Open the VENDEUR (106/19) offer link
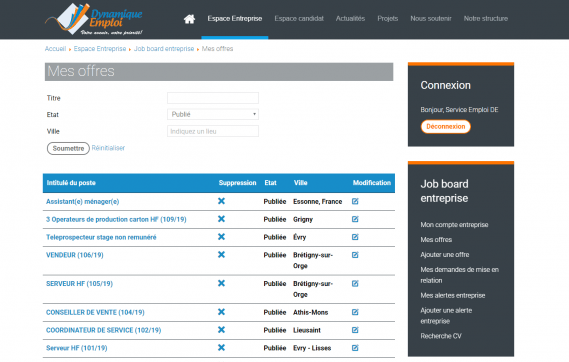 [x=75, y=255]
